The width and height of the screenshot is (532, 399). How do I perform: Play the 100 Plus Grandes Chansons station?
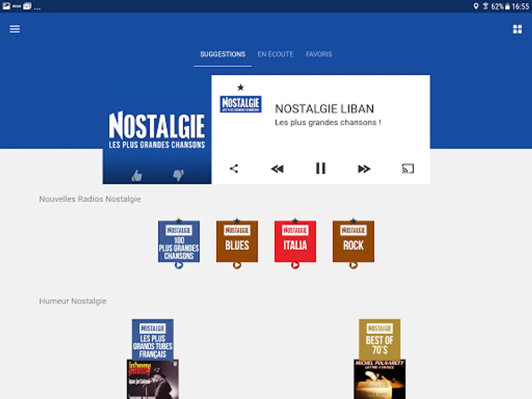pos(179,265)
